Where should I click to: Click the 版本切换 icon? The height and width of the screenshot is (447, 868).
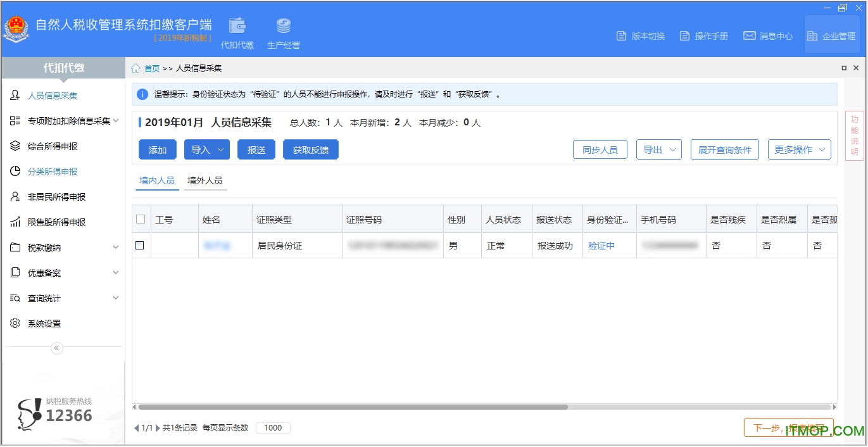[x=621, y=36]
